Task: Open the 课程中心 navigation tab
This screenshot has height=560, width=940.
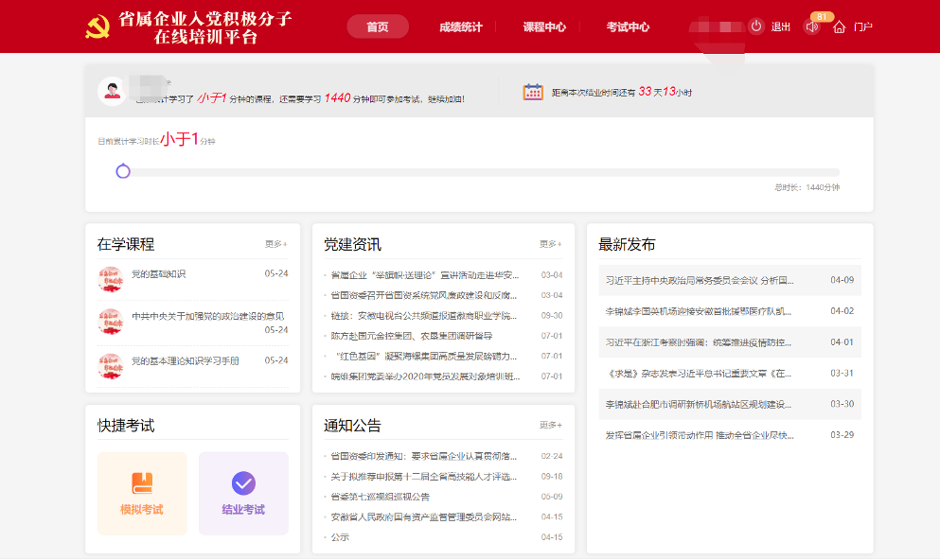Action: (544, 27)
